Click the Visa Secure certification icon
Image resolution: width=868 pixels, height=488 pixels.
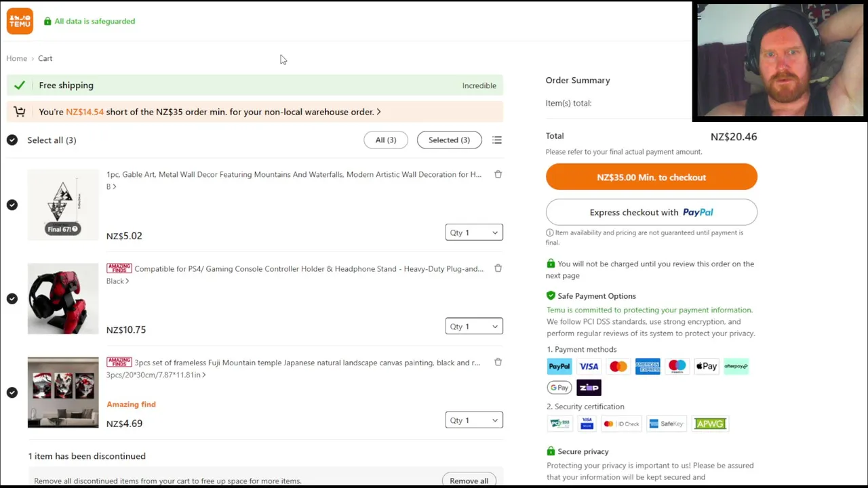587,424
